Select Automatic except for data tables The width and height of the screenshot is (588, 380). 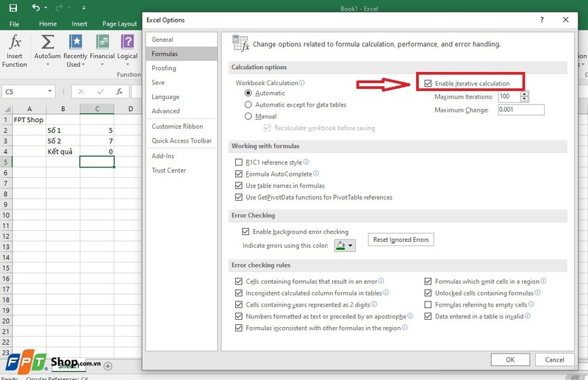click(x=248, y=104)
